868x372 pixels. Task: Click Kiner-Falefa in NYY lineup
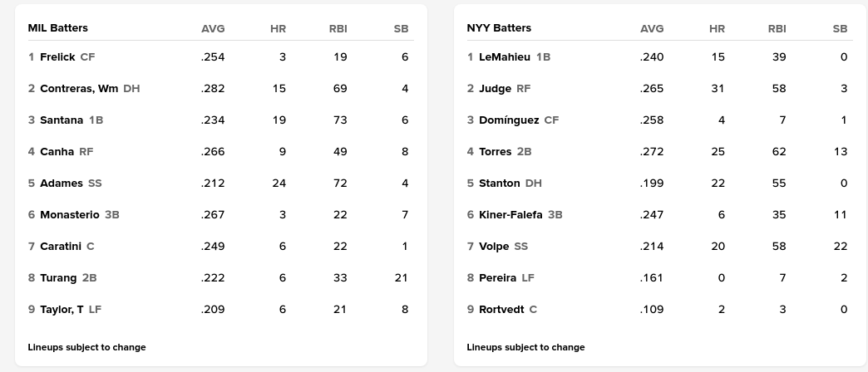click(x=510, y=215)
